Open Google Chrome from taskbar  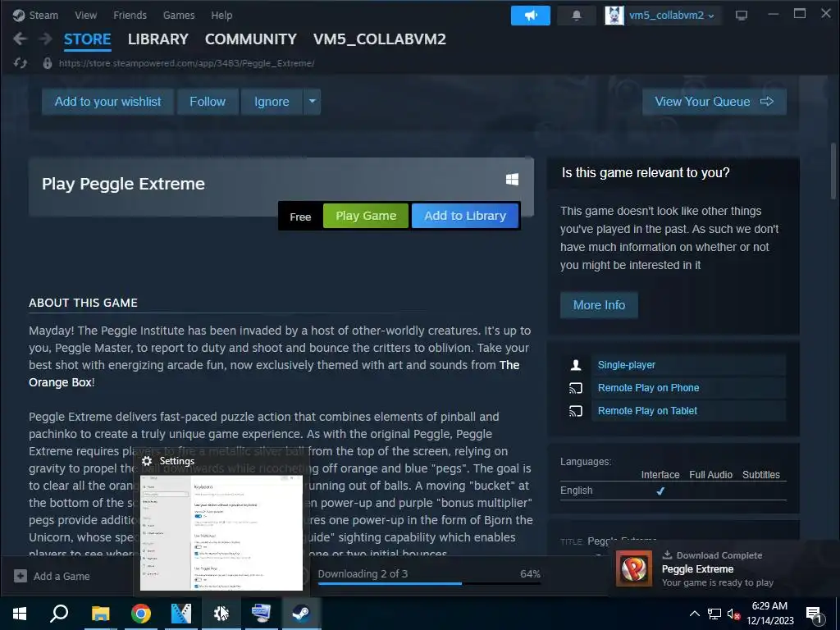point(140,614)
